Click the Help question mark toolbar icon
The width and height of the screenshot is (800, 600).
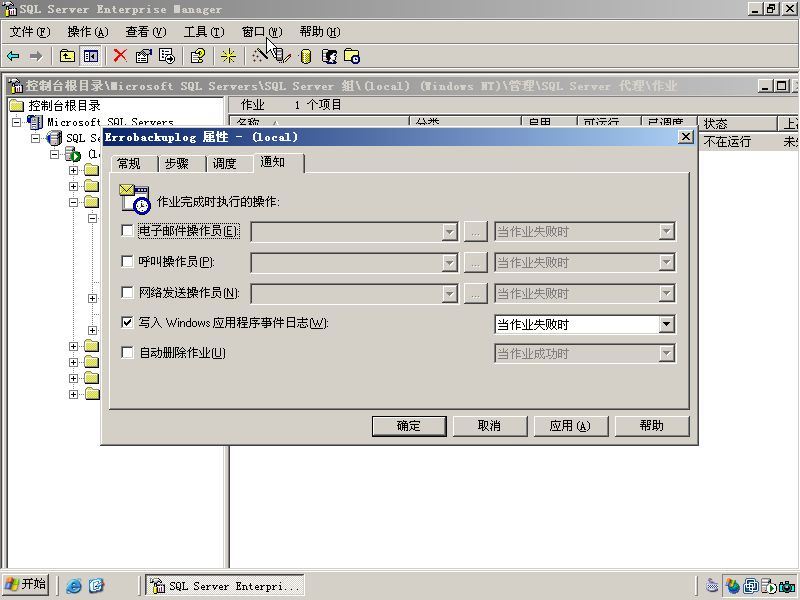point(197,56)
